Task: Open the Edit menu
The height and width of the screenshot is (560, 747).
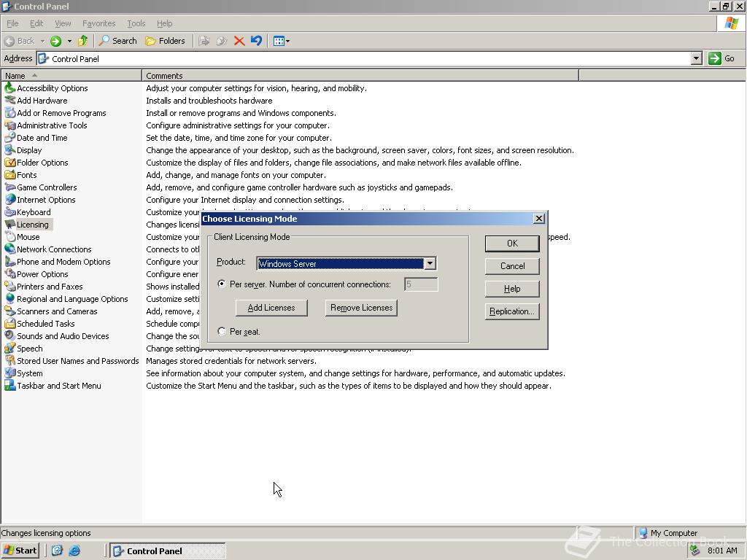Action: tap(36, 23)
